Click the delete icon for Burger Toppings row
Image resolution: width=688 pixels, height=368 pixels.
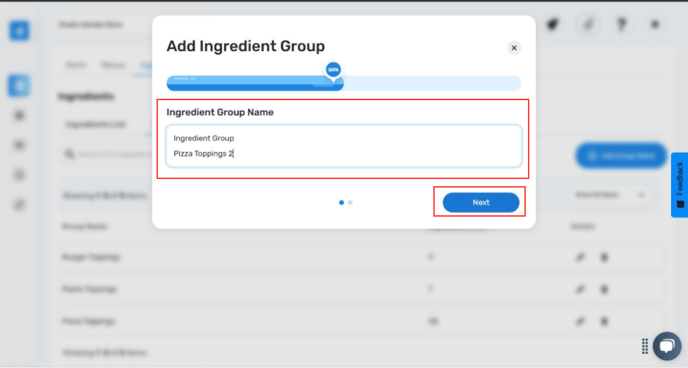pos(604,257)
